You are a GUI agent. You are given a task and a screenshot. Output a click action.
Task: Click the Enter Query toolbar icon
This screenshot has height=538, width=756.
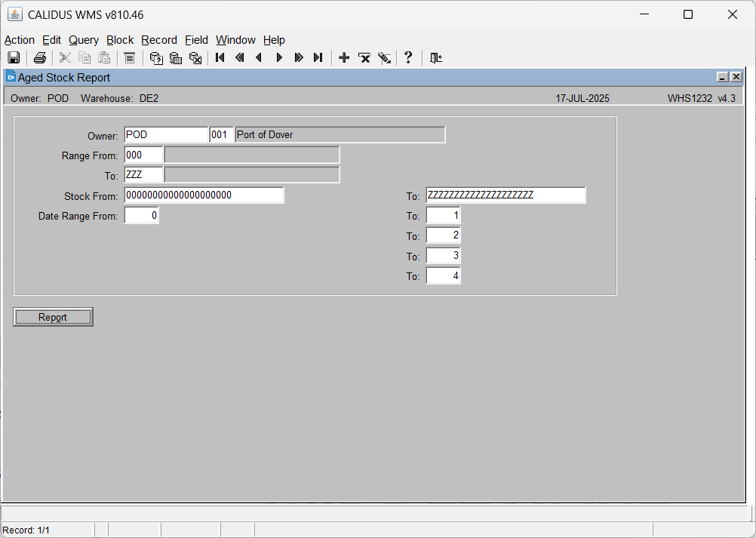[x=155, y=58]
